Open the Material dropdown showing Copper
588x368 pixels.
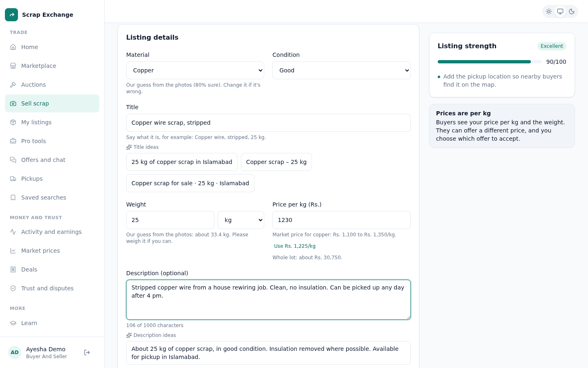click(195, 70)
